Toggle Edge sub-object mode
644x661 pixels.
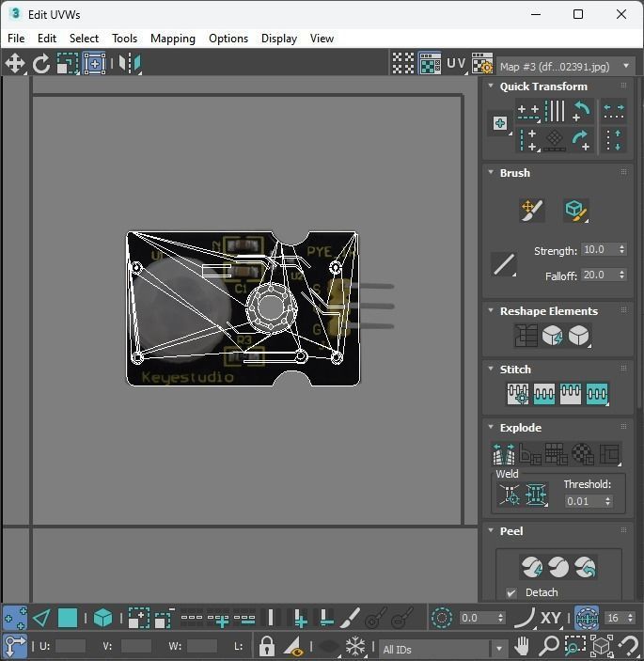coord(41,618)
